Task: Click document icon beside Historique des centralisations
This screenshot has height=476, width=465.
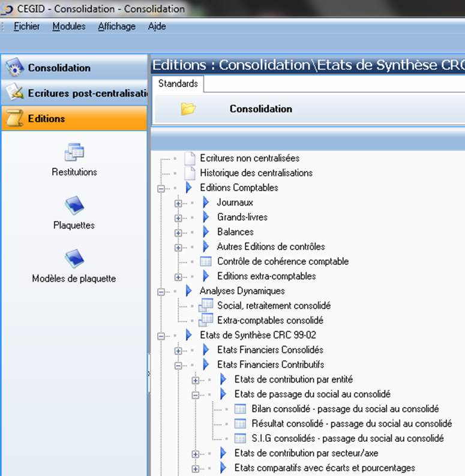Action: tap(190, 173)
